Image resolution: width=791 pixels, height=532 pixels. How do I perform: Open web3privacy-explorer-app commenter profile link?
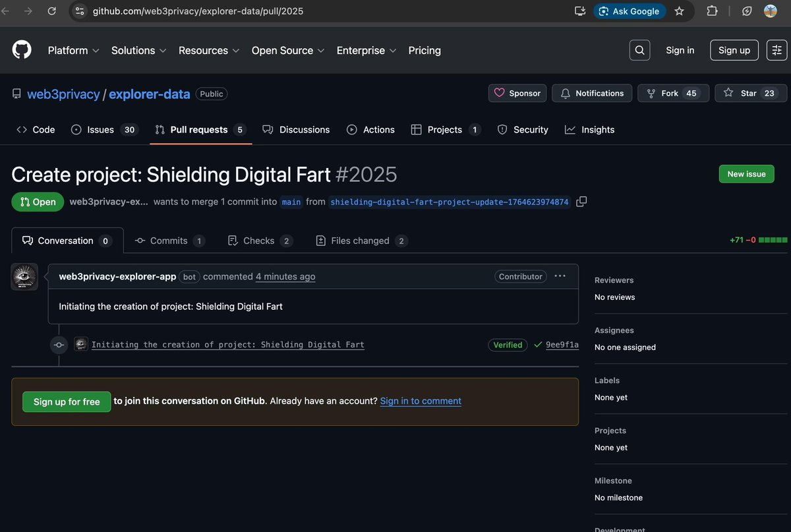[117, 276]
